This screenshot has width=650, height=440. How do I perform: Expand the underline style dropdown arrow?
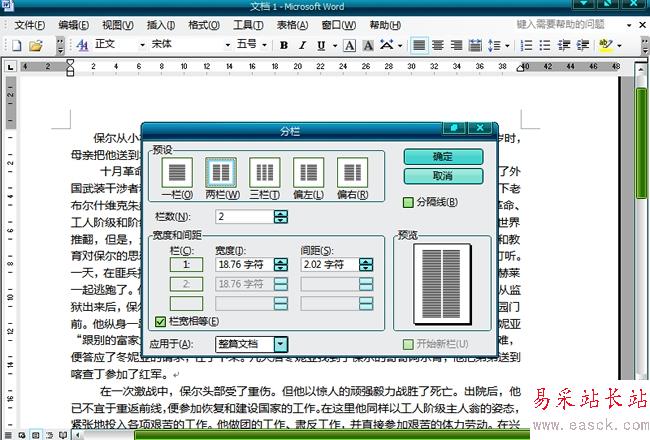(x=335, y=45)
